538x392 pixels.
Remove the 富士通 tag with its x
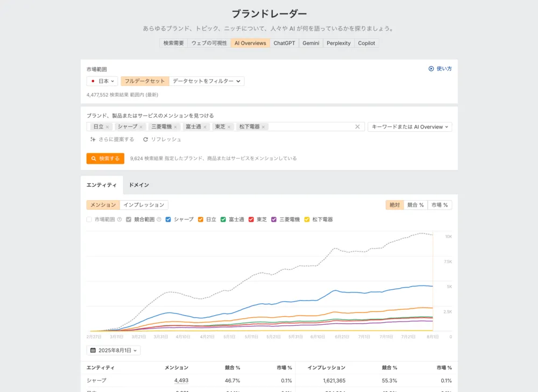click(x=205, y=127)
